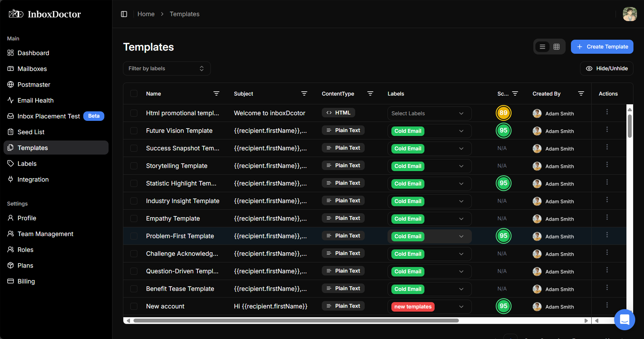Image resolution: width=644 pixels, height=339 pixels.
Task: Switch to list view icon
Action: point(542,47)
